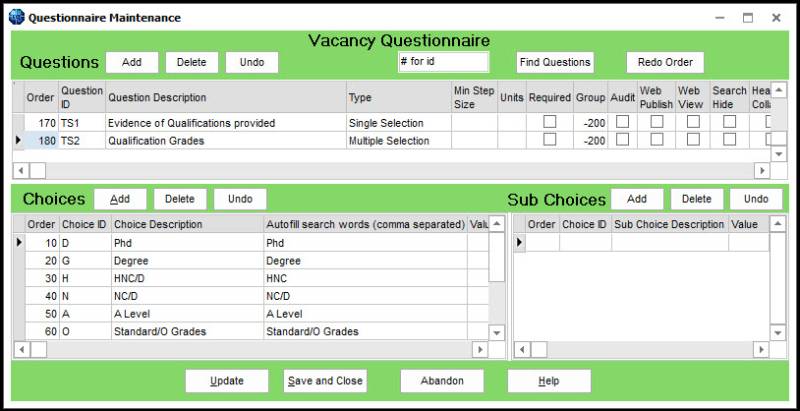Click the Find Questions button

click(555, 62)
